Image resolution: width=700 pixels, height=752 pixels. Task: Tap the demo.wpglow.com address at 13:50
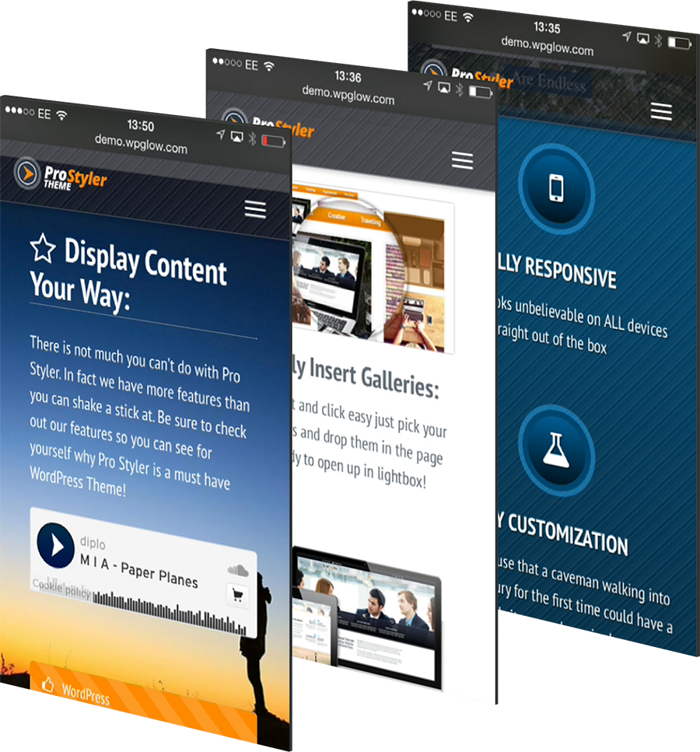coord(141,143)
